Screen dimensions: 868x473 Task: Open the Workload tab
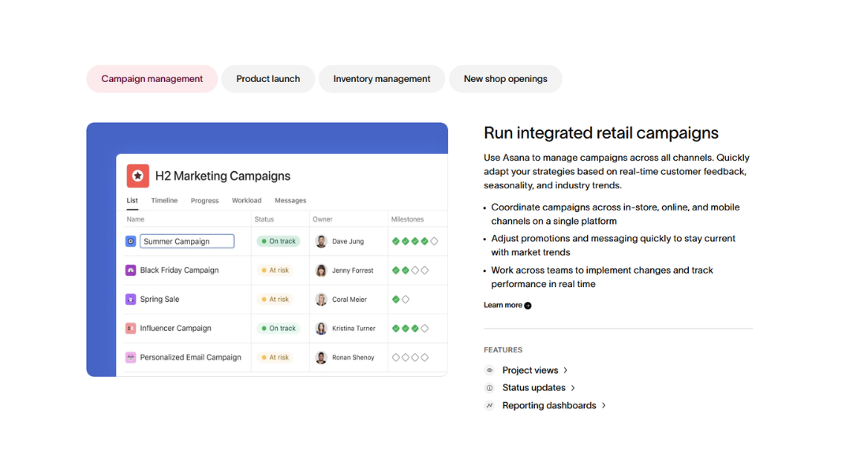coord(246,200)
